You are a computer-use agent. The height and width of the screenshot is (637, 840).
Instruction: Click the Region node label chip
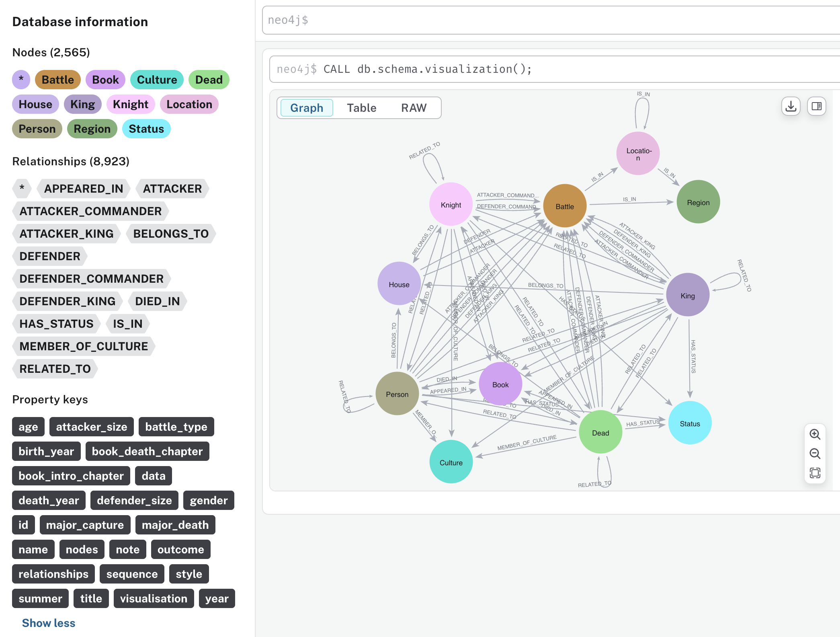click(x=92, y=129)
